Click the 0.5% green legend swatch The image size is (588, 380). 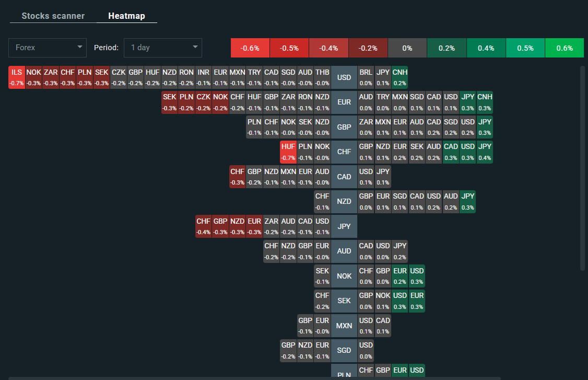pos(525,48)
